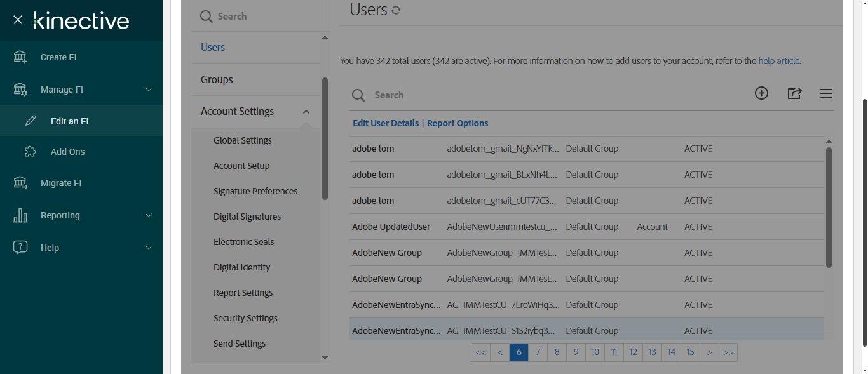Click Edit User Details link
Viewport: 868px width, 374px height.
[386, 123]
